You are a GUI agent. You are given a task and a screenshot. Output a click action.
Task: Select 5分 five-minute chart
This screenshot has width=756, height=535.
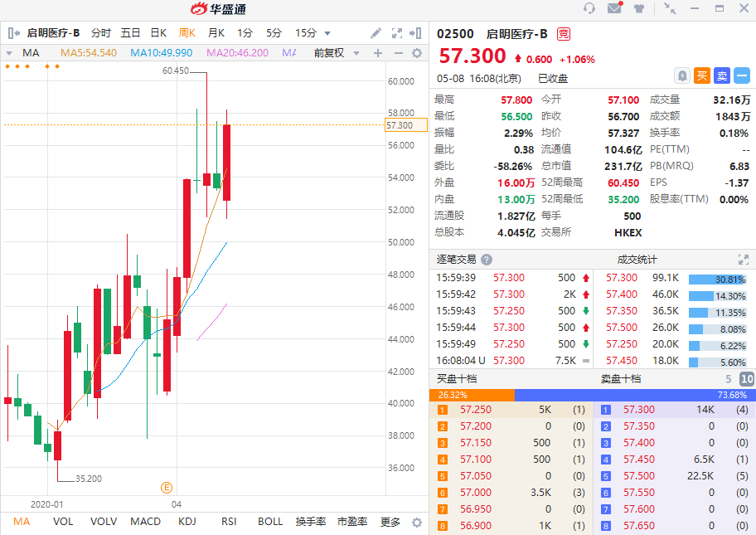click(274, 33)
